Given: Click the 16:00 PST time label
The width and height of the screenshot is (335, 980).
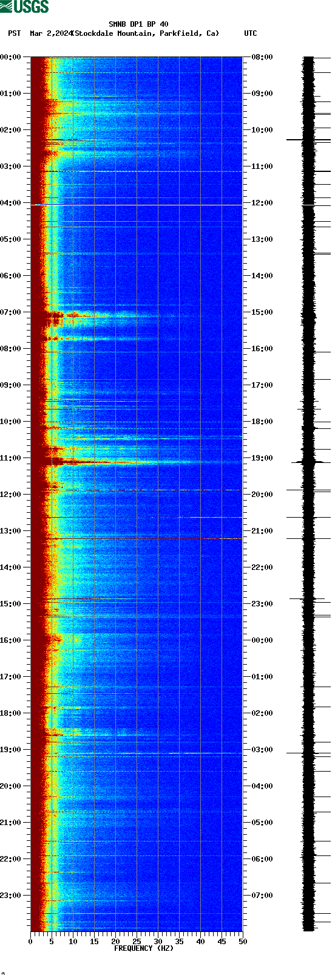Looking at the screenshot, I should pos(10,640).
